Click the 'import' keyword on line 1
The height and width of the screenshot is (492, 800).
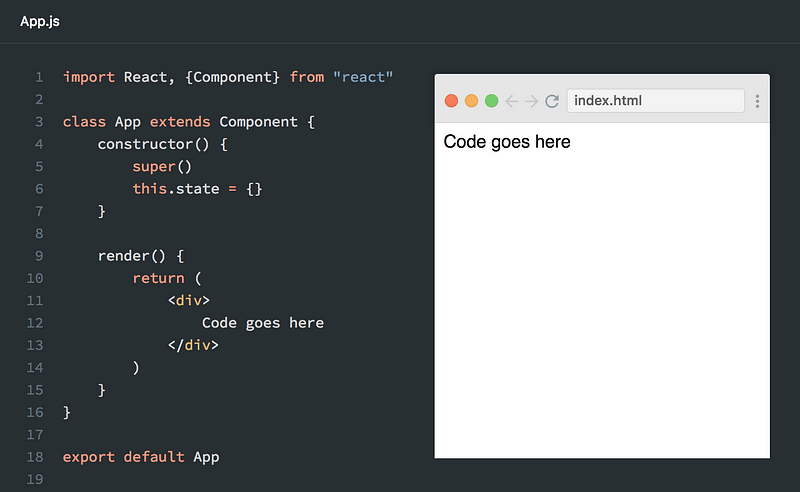point(89,77)
